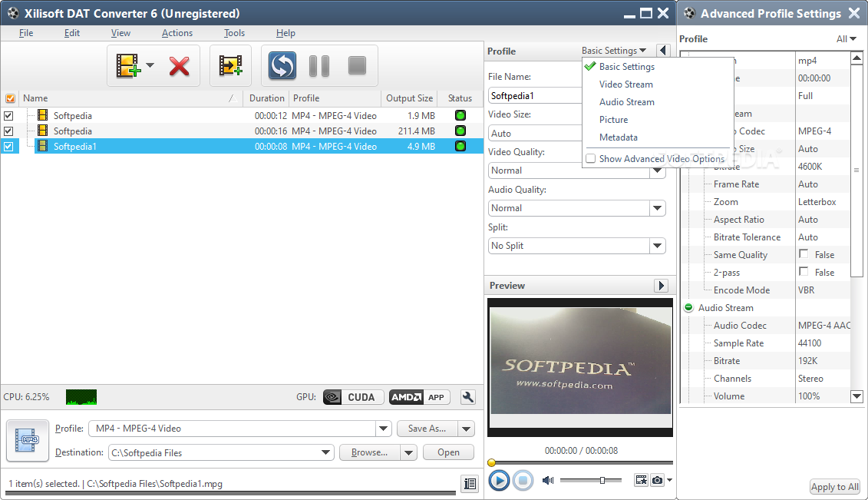Play the preview video
Image resolution: width=868 pixels, height=500 pixels.
pyautogui.click(x=499, y=480)
